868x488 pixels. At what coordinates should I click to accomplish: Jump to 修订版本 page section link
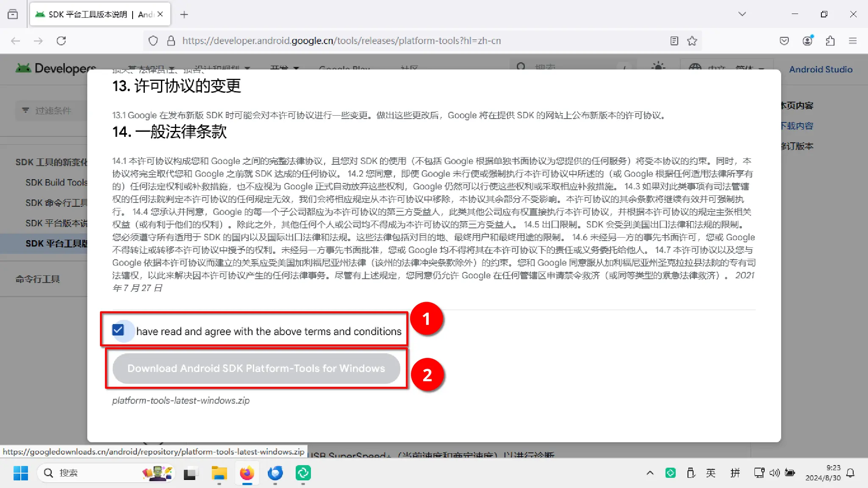pos(797,146)
